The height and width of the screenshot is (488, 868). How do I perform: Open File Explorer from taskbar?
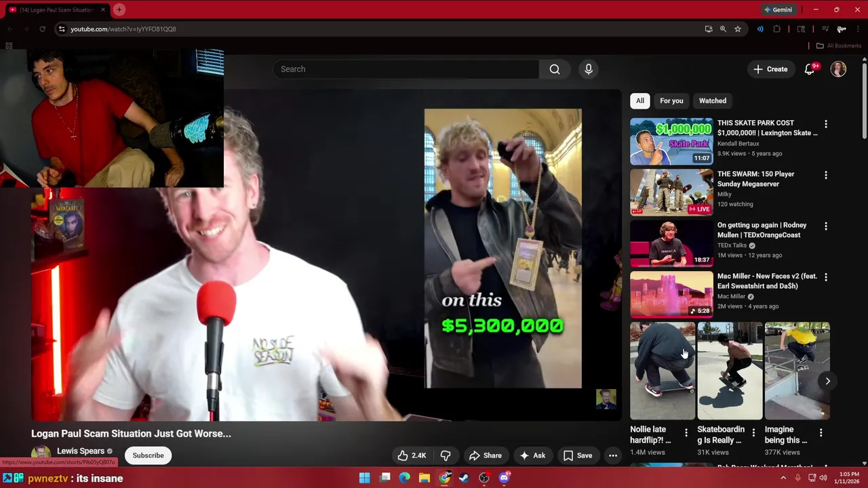tap(425, 478)
